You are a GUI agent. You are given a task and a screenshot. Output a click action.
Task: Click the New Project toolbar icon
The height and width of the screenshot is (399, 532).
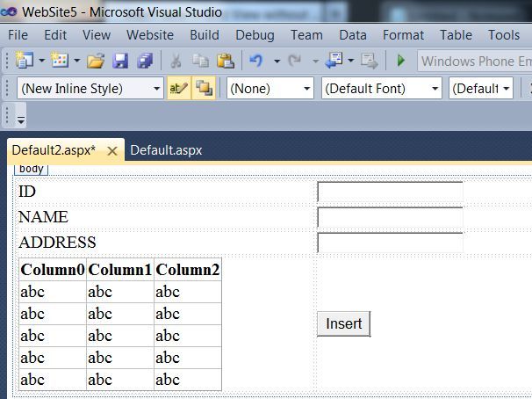tap(24, 61)
